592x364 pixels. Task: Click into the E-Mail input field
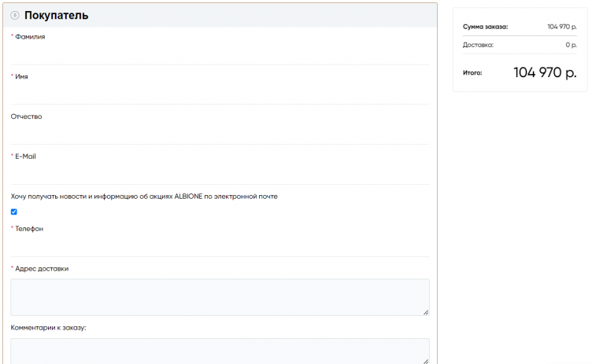pos(220,173)
